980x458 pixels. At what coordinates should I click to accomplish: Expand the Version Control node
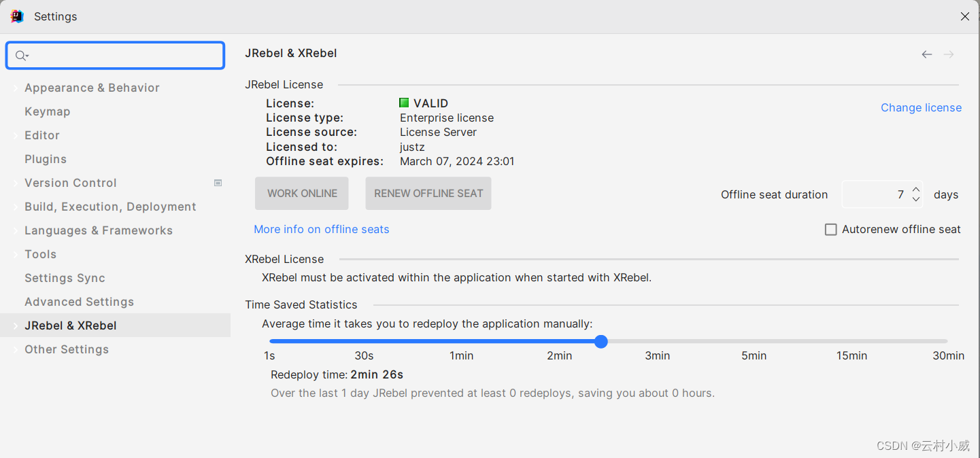pyautogui.click(x=15, y=183)
